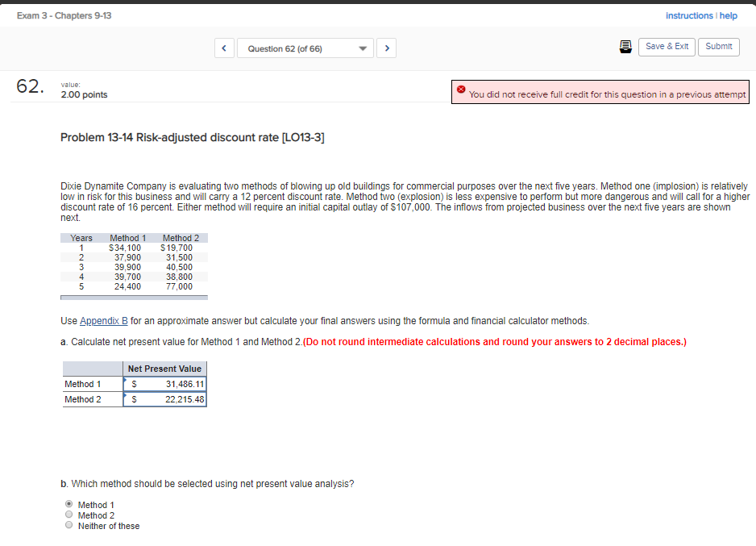Open the Question 62 (of 66) dropdown

click(305, 48)
